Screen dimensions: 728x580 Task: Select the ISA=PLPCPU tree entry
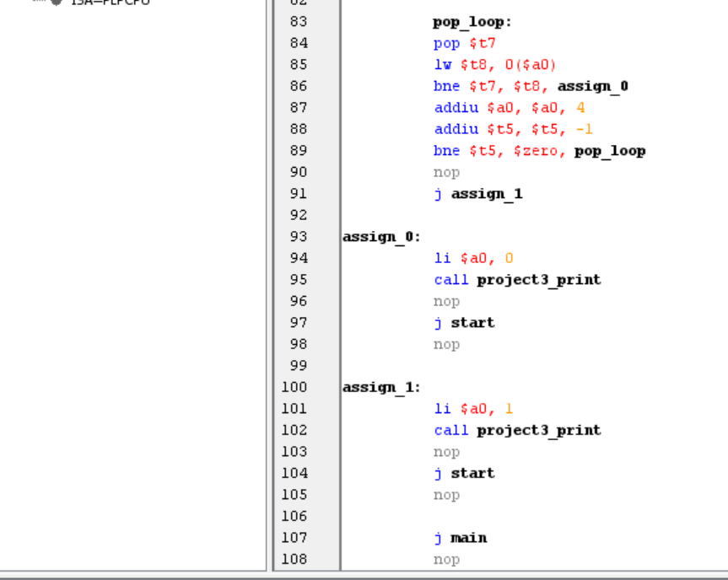tap(101, 3)
